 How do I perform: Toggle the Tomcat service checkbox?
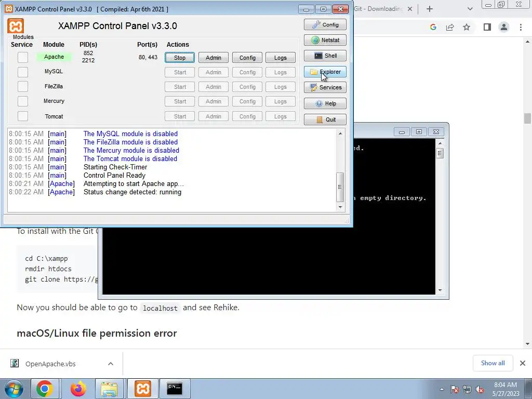pyautogui.click(x=23, y=116)
